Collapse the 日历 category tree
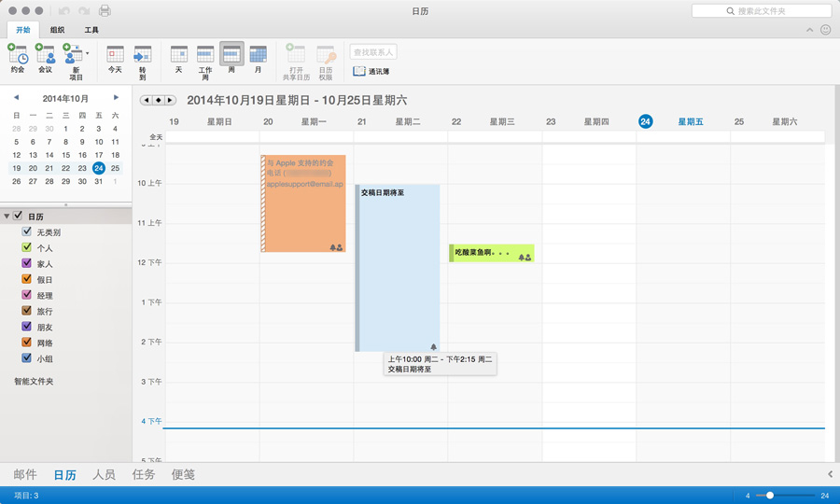Image resolution: width=840 pixels, height=504 pixels. (x=7, y=217)
